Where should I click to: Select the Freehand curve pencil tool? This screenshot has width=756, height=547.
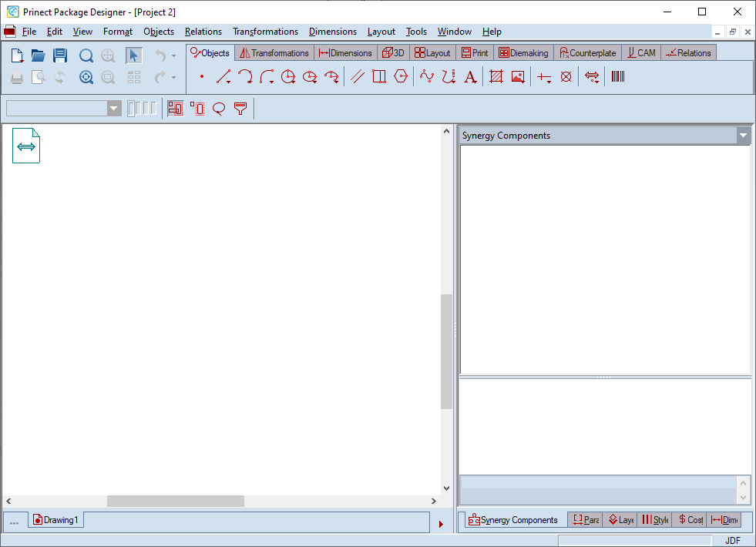click(x=449, y=76)
